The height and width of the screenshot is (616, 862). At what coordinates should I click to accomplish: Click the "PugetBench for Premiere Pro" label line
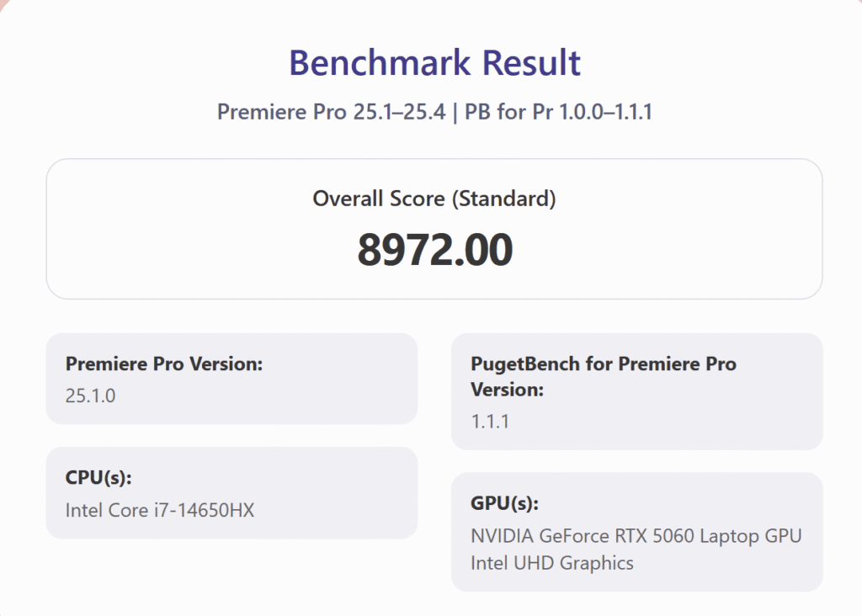(x=603, y=364)
